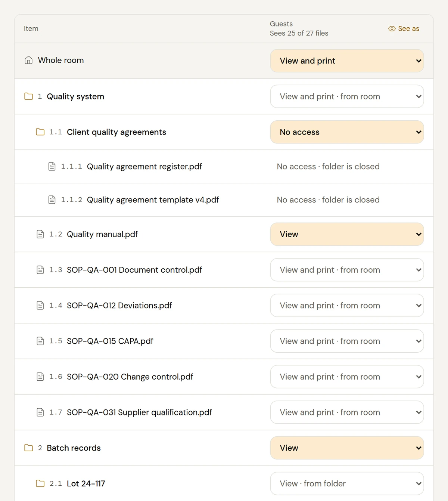Select the Client quality agreements folder name

(x=116, y=132)
